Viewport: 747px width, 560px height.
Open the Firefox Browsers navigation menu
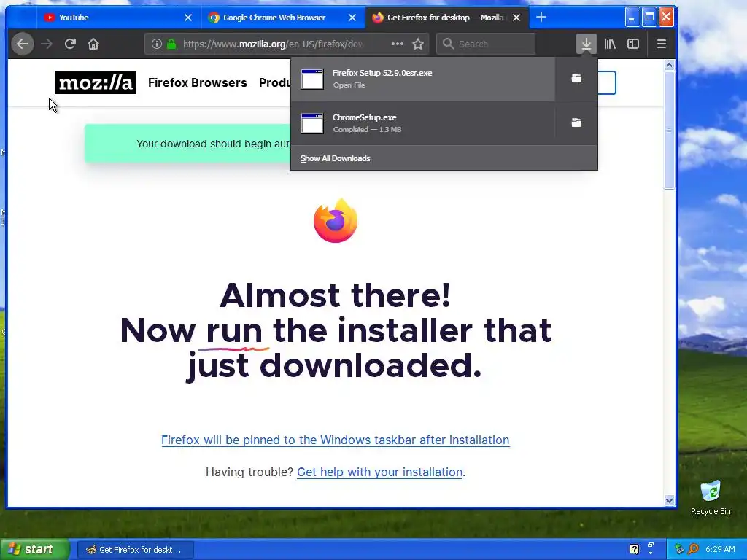click(197, 83)
